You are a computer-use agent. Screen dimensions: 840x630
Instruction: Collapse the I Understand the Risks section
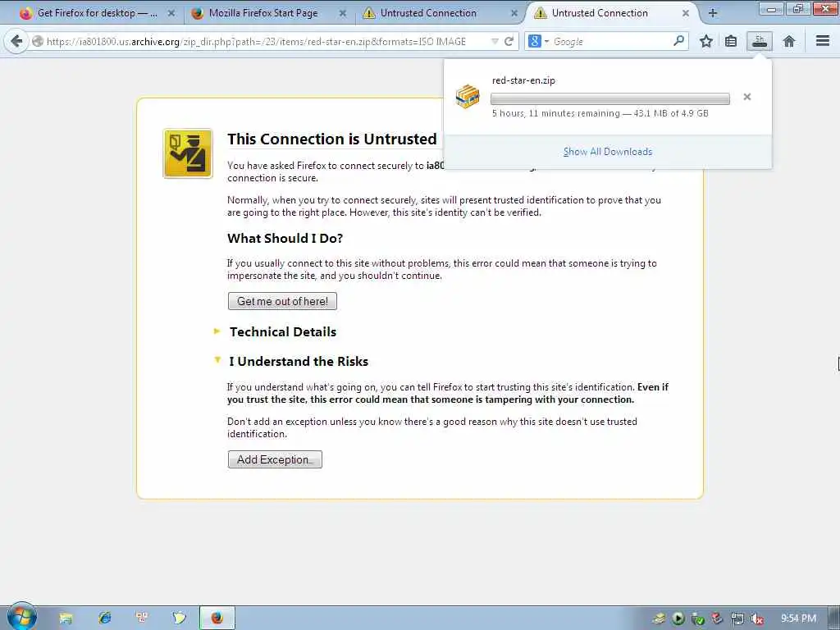pyautogui.click(x=299, y=361)
